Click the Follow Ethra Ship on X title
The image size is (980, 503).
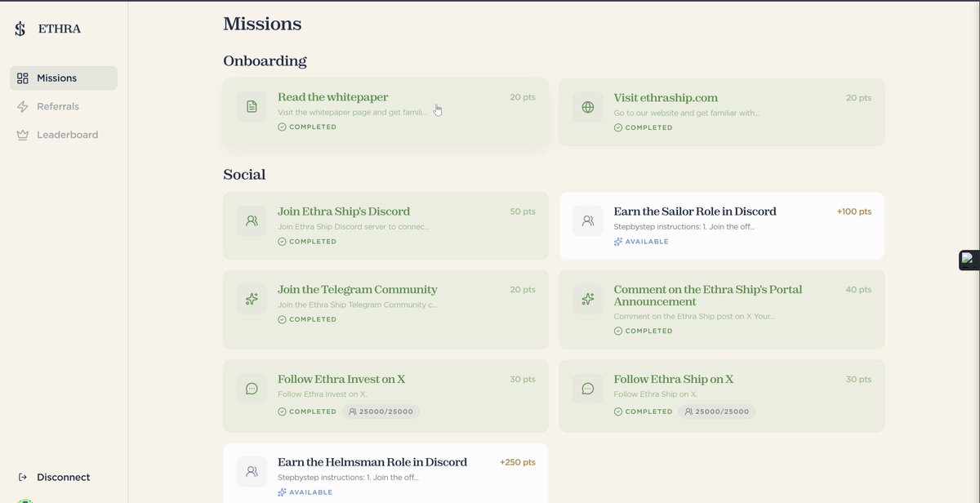pyautogui.click(x=674, y=380)
